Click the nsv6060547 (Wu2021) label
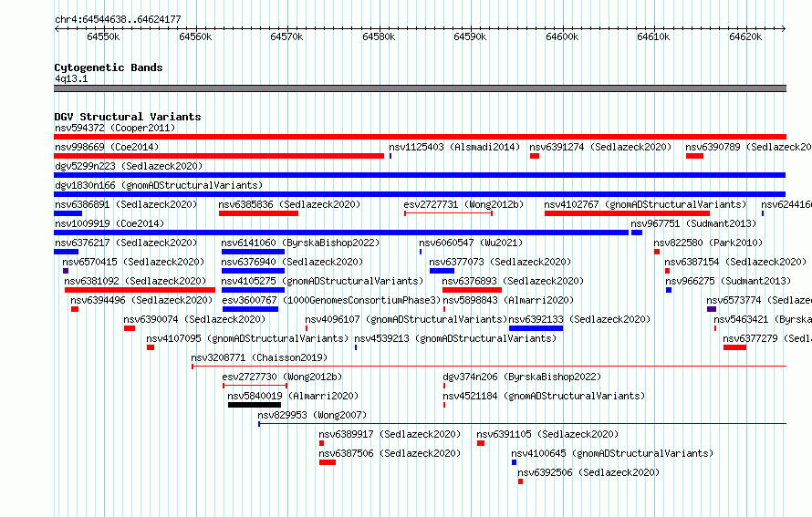Screen dimensions: 812x517 [471, 243]
